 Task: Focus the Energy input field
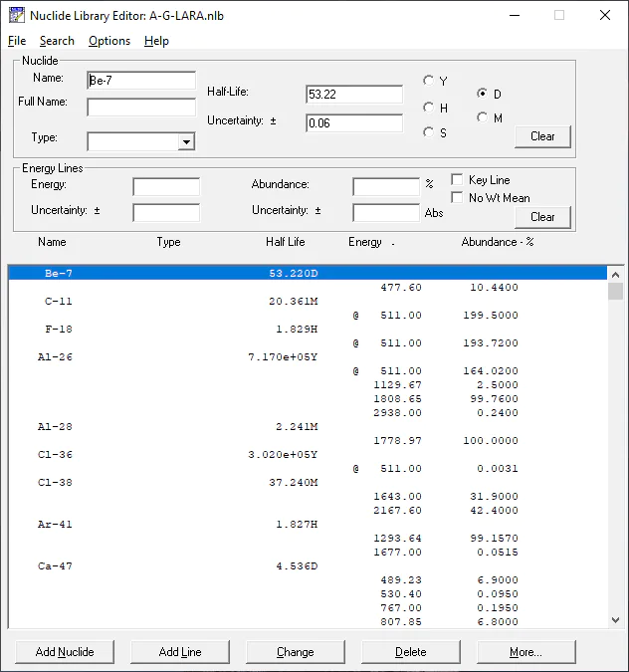tap(166, 187)
